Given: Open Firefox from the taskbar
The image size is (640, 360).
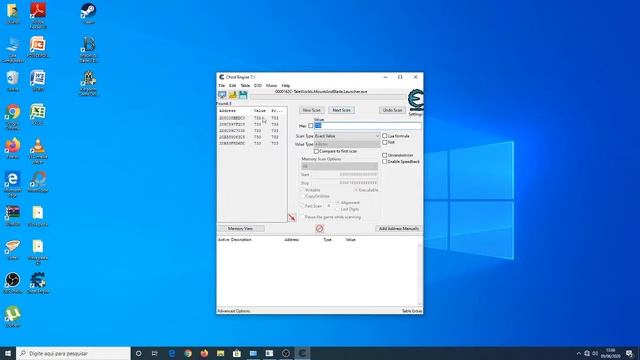Looking at the screenshot, I should click(204, 353).
